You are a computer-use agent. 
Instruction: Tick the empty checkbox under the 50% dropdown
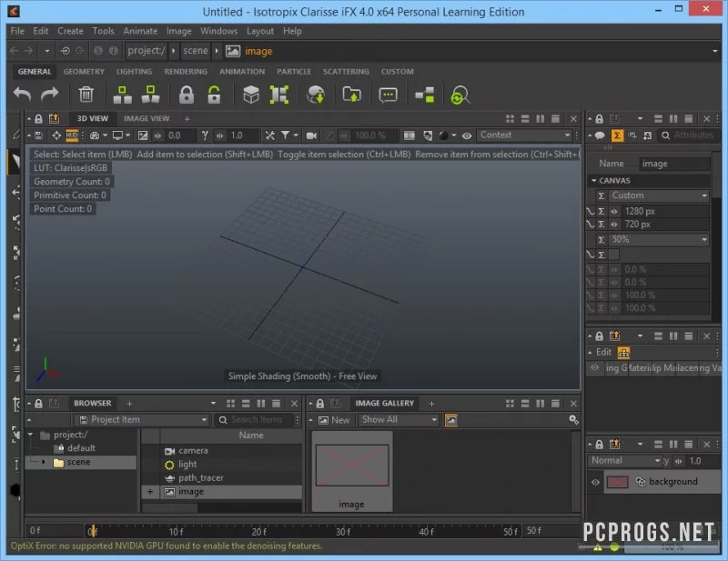(613, 255)
